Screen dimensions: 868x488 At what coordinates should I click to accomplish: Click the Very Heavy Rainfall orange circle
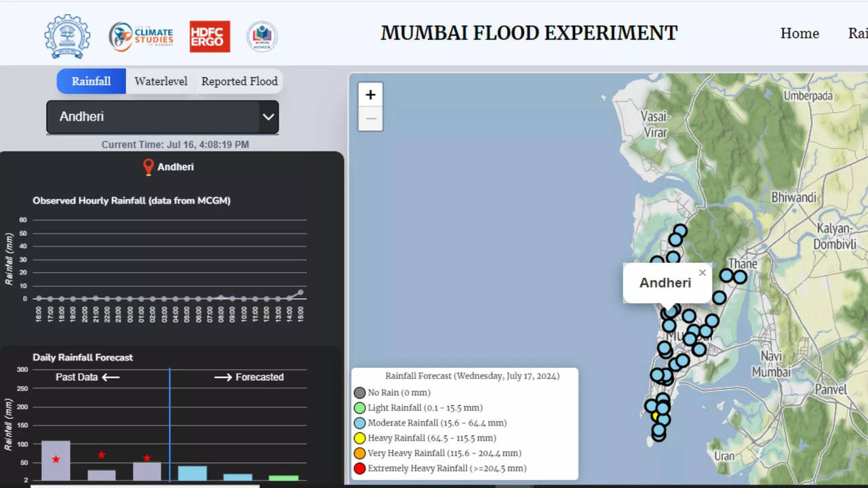[359, 453]
